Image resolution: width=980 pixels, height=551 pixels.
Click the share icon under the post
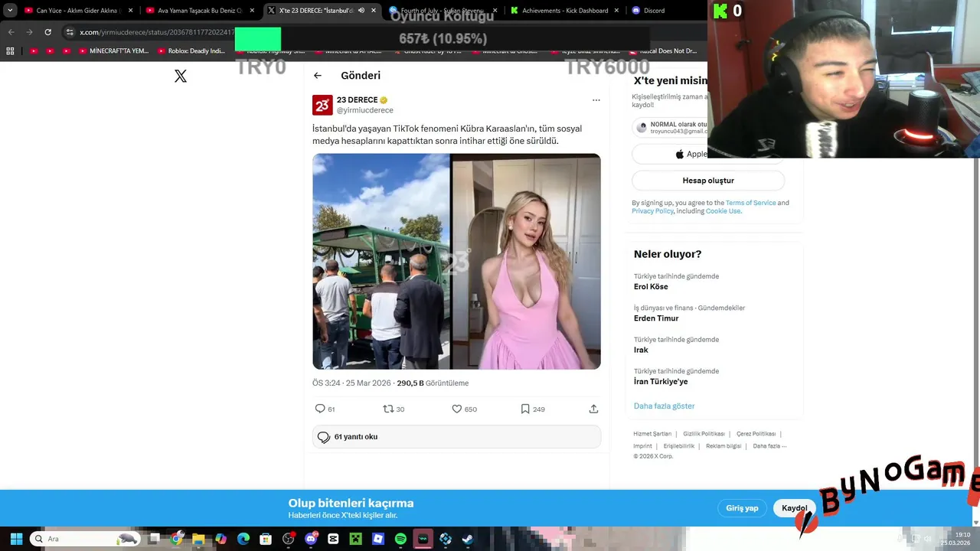point(593,409)
